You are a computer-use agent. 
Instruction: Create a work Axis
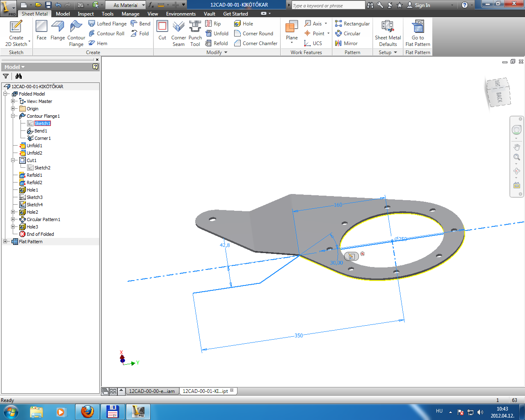click(315, 24)
